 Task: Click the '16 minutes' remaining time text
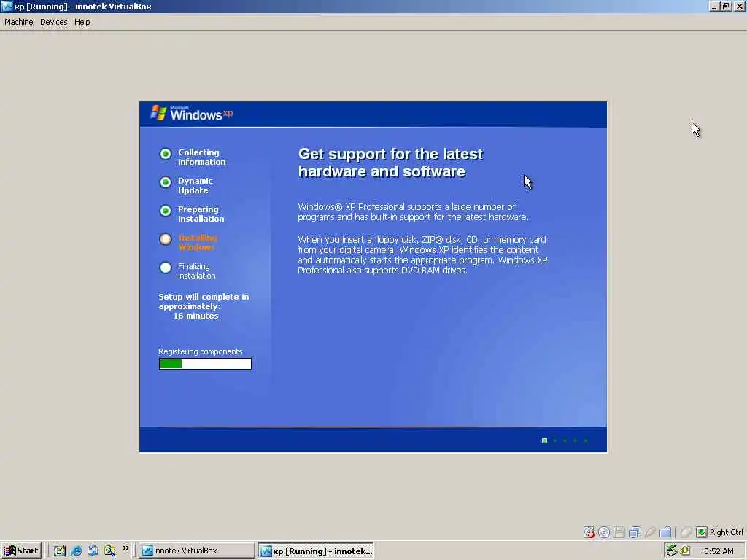tap(196, 316)
